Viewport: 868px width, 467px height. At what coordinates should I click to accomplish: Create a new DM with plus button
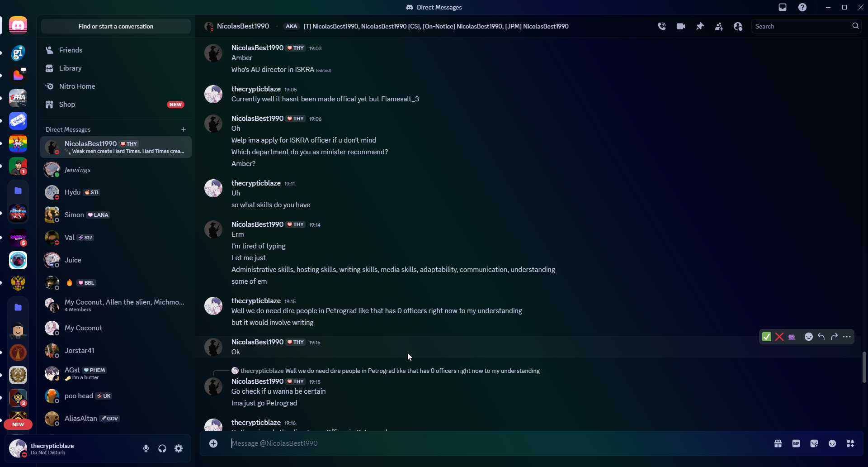[x=184, y=129]
